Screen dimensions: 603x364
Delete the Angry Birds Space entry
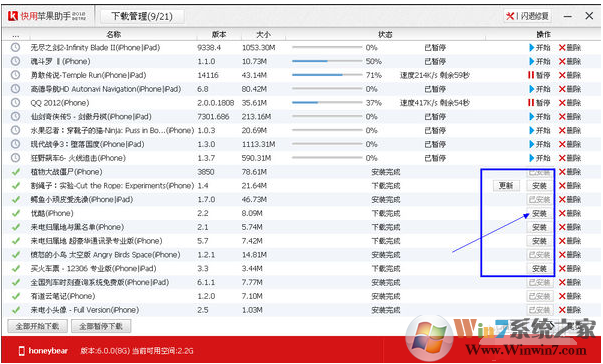(x=570, y=255)
